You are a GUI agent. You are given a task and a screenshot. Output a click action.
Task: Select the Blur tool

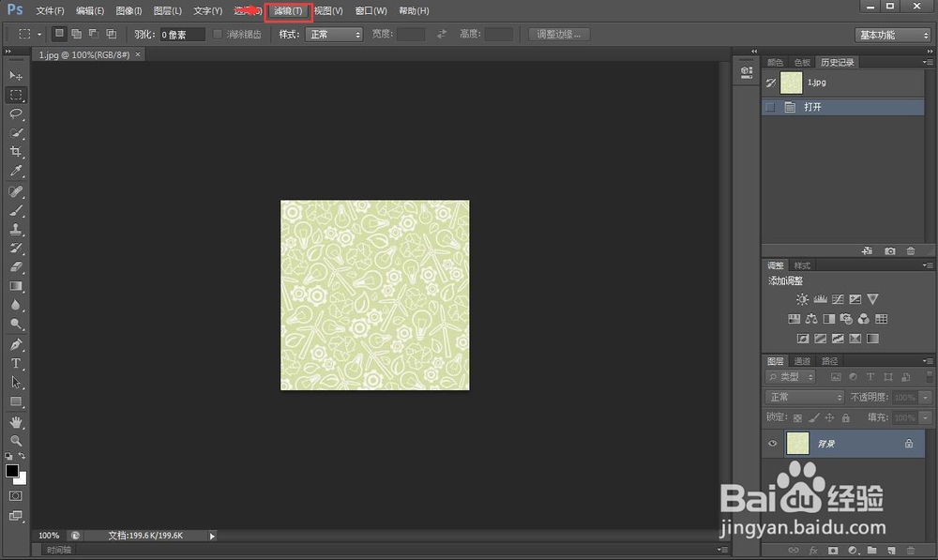[x=16, y=305]
